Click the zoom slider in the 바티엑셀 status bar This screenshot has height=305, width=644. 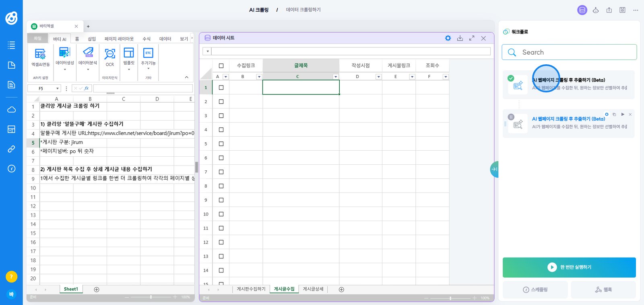coord(151,297)
